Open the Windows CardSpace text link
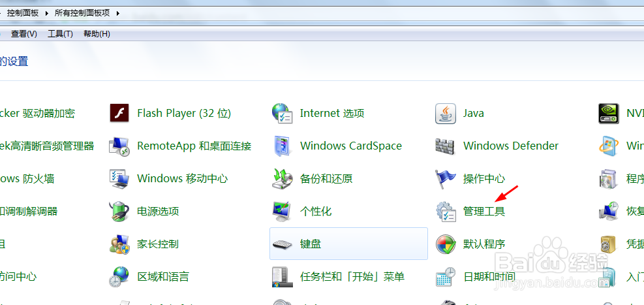 pos(351,146)
